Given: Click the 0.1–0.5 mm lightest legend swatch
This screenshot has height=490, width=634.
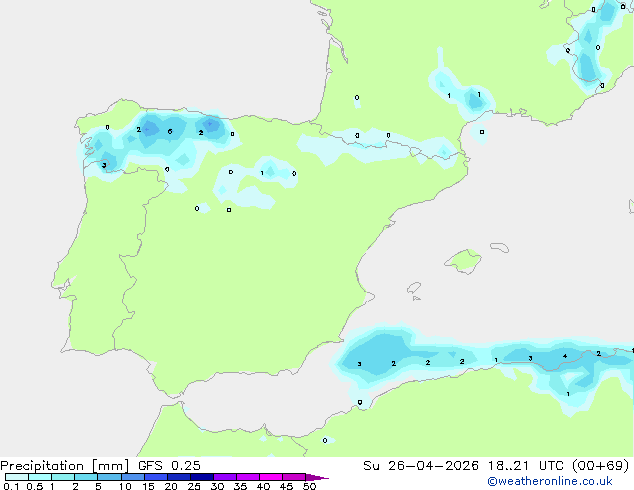Looking at the screenshot, I should pos(17,477).
